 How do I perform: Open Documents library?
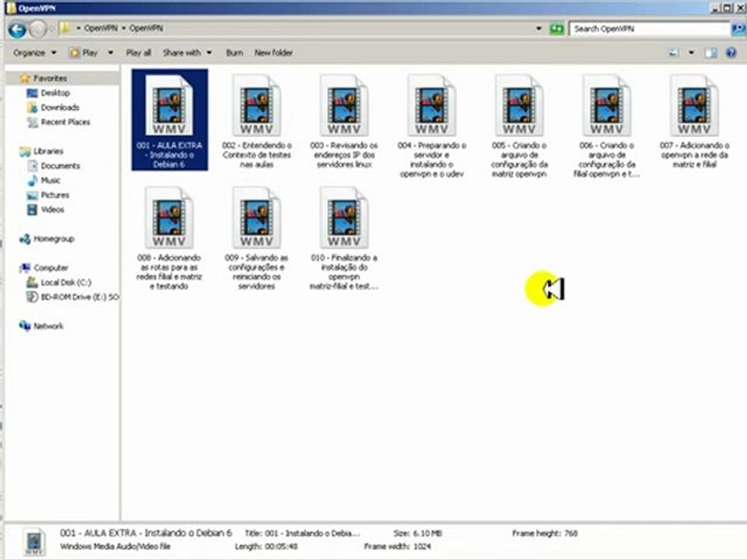(60, 166)
